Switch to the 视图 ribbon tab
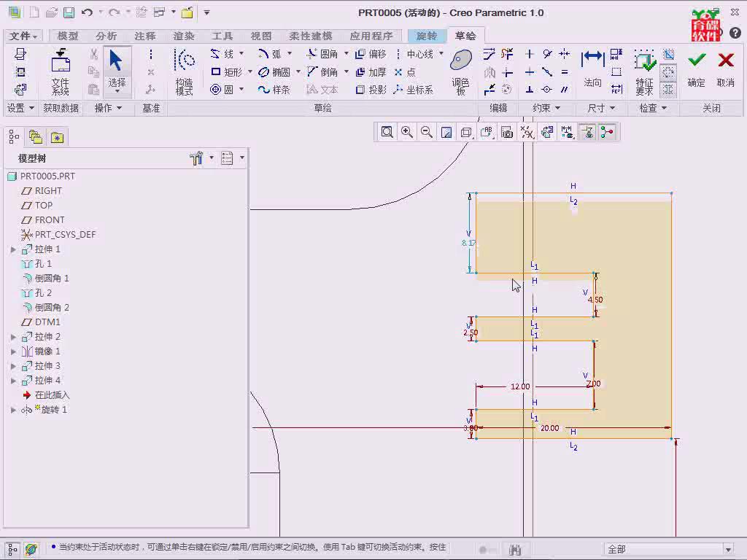The width and height of the screenshot is (747, 560). 261,36
